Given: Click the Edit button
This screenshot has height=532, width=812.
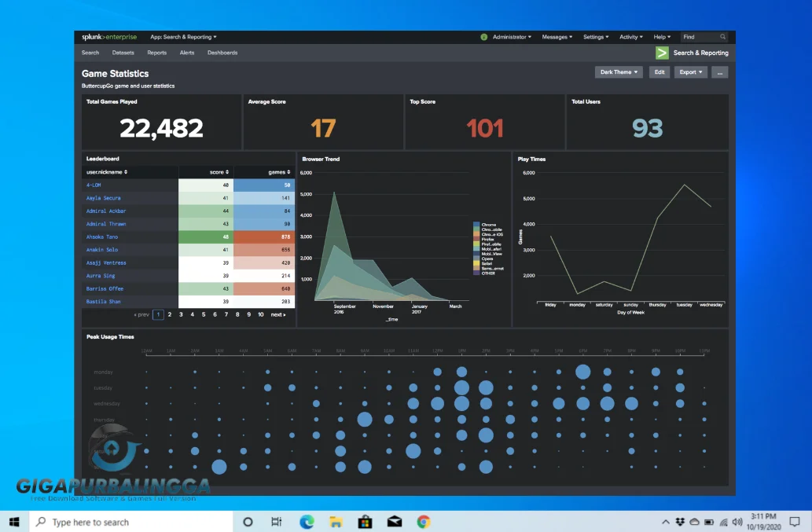Looking at the screenshot, I should click(660, 72).
